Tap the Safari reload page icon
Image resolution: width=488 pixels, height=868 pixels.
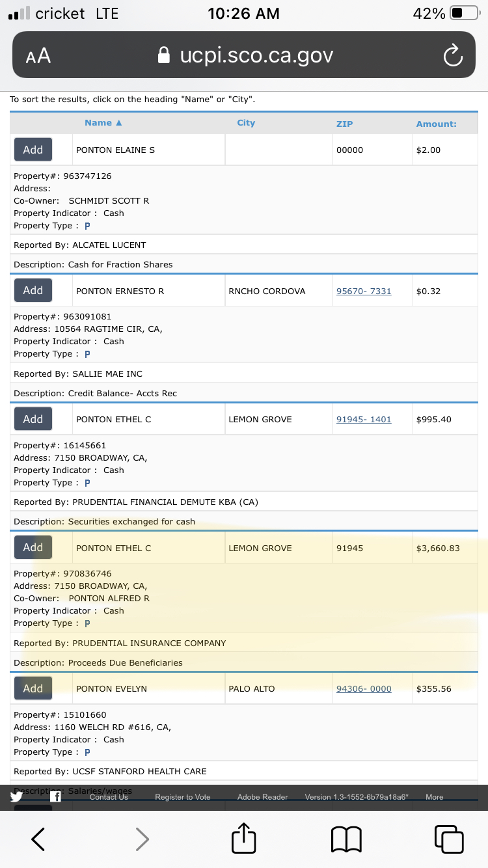[452, 56]
